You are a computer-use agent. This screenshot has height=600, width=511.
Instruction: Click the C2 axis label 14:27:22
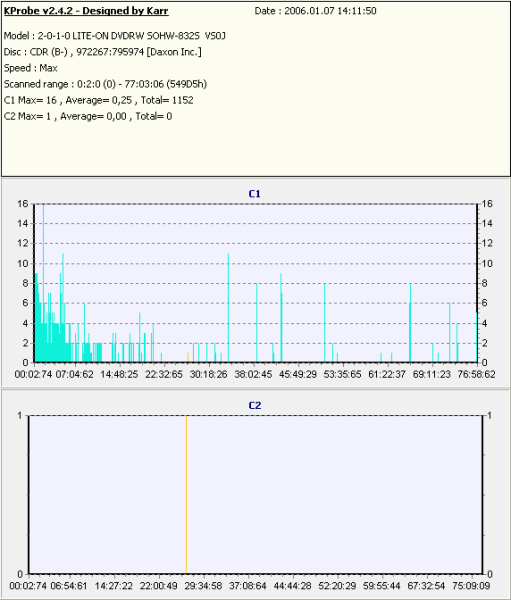113,586
